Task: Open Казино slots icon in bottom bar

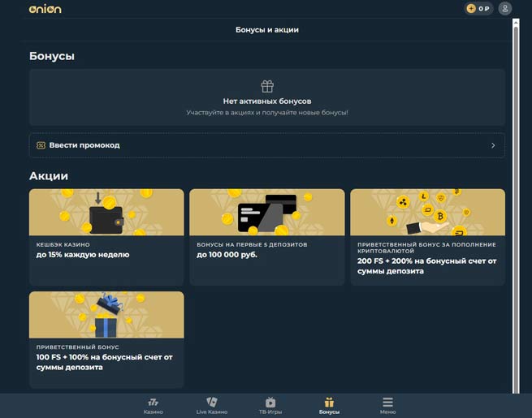Action: 153,402
